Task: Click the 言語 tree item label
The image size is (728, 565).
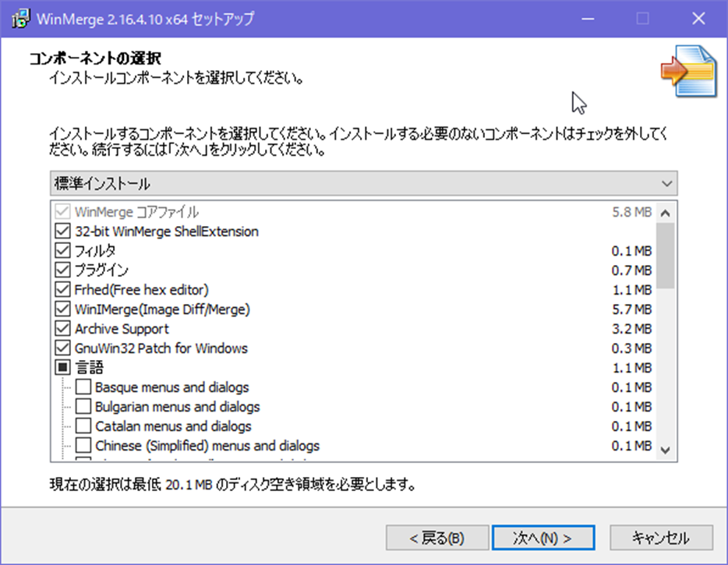Action: 89,367
